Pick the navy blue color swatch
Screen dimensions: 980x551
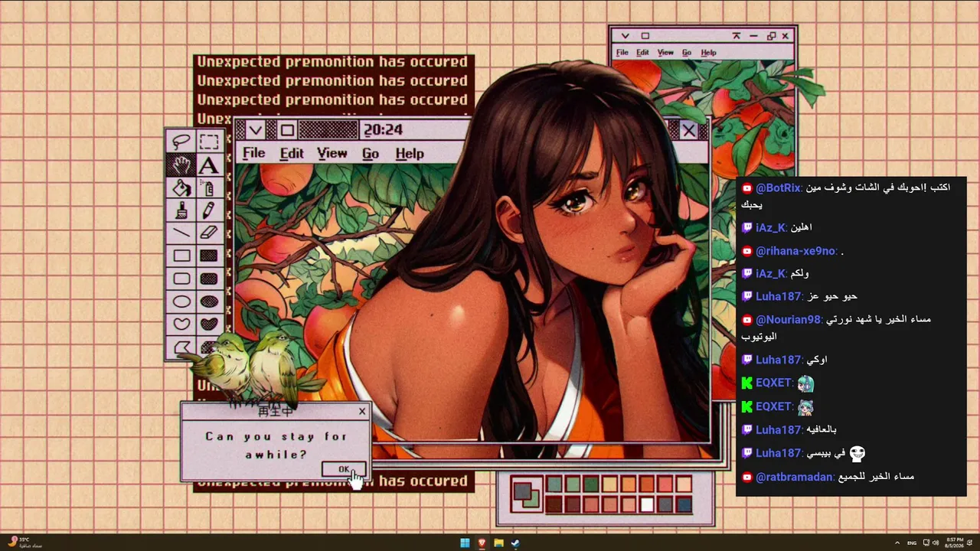pos(684,504)
